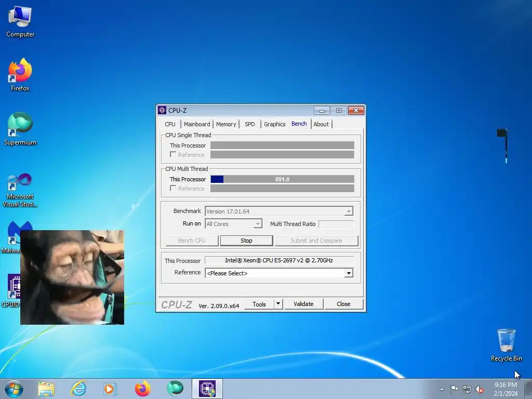
Task: Switch to the CPU tab
Action: pos(170,124)
